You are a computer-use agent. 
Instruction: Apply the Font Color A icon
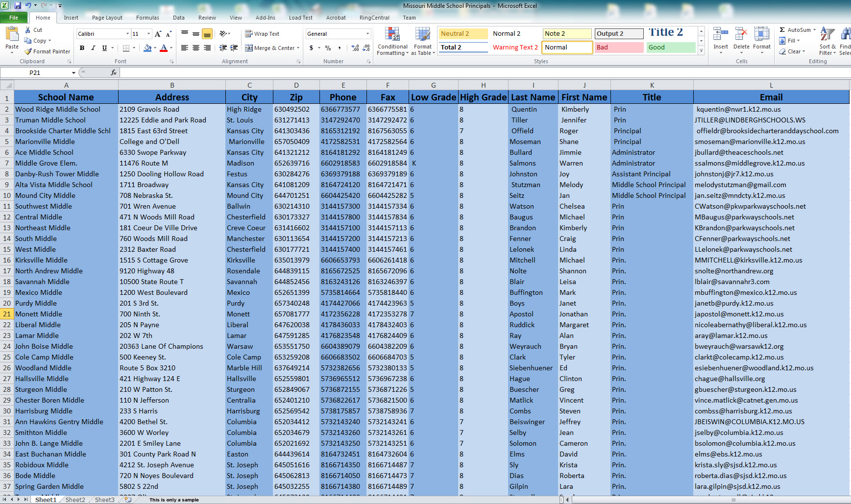tap(164, 48)
